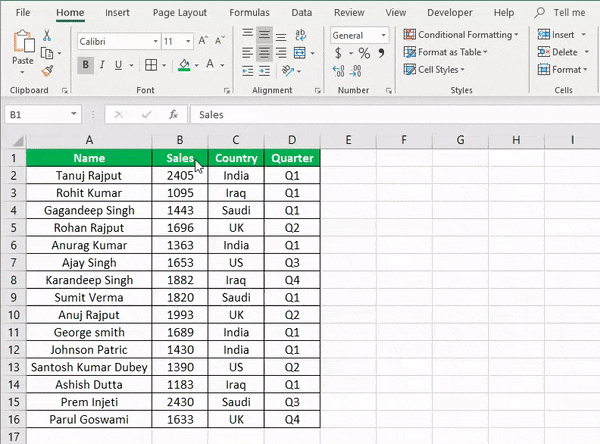Click the Cut scissors icon

pos(47,36)
